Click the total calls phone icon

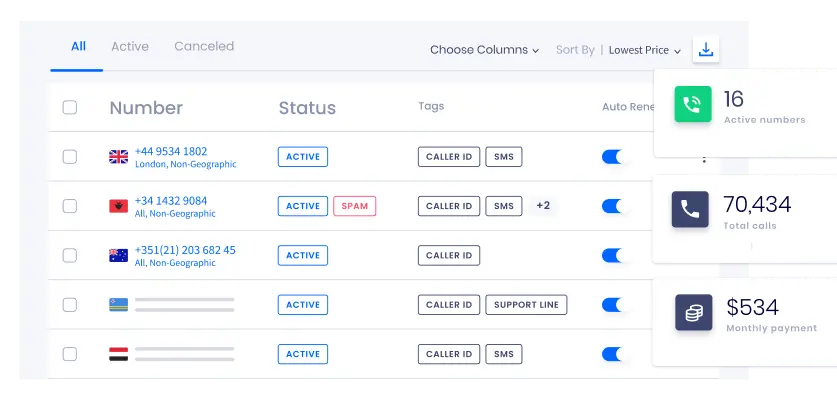tap(691, 209)
